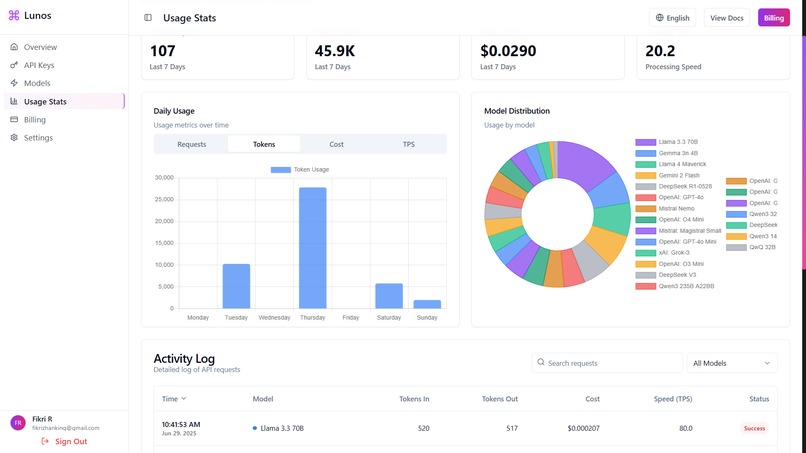Toggle OpenAI: GPT-4o Mini legend entry
This screenshot has width=806, height=453.
675,242
